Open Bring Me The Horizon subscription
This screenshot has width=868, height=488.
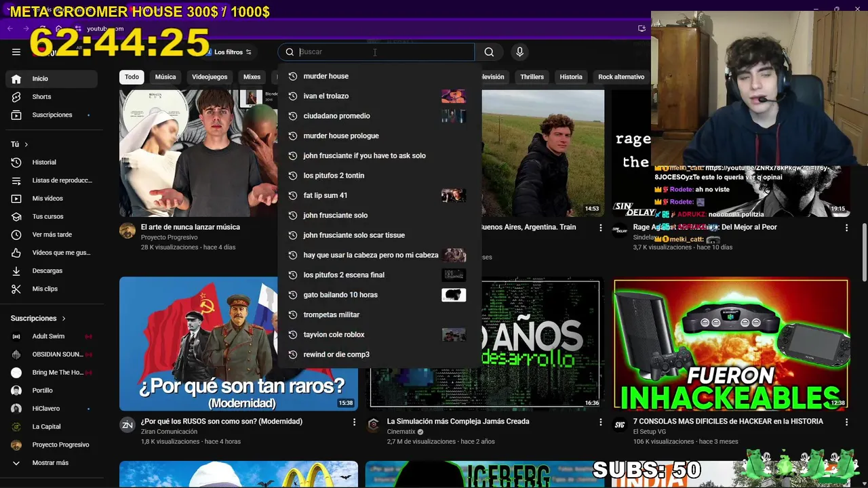(52, 372)
